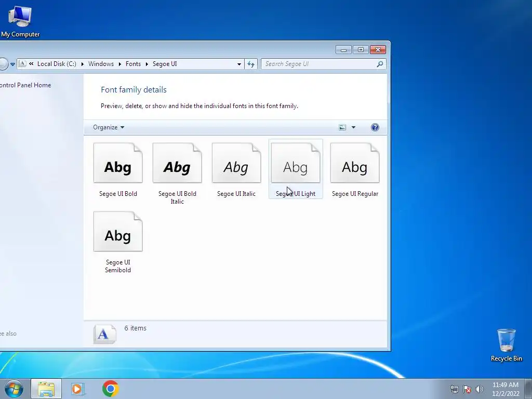Expand the arrow after Windows breadcrumb
This screenshot has width=532, height=399.
(119, 64)
